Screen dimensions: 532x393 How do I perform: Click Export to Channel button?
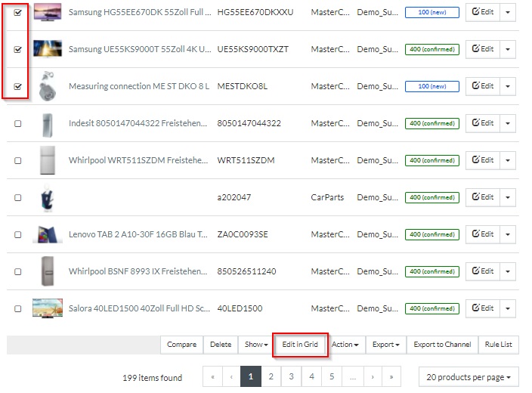442,345
